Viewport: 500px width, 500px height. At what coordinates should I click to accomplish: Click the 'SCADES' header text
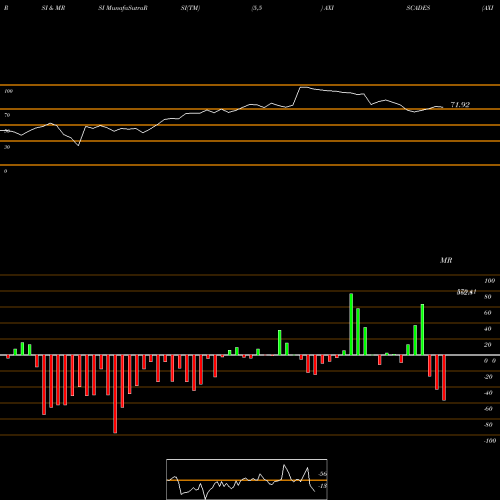pos(418,8)
